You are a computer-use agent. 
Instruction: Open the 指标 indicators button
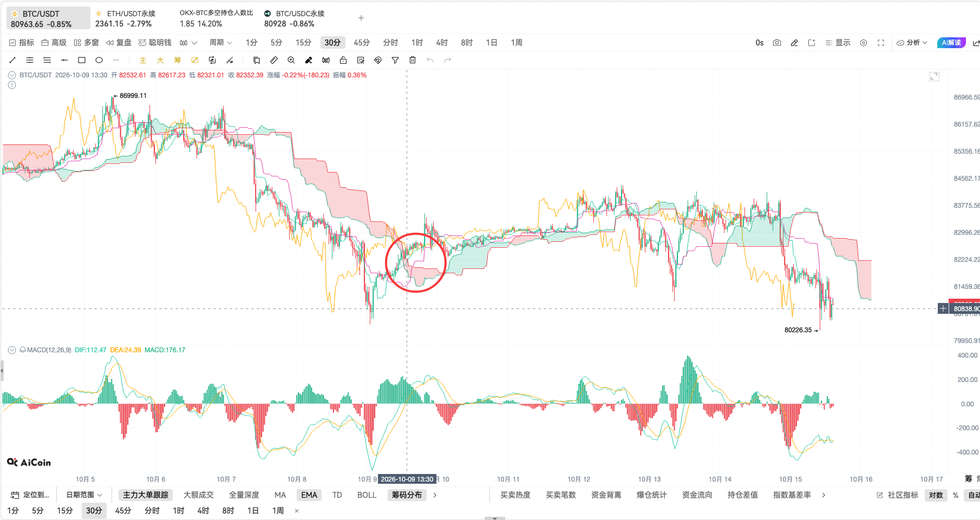22,43
